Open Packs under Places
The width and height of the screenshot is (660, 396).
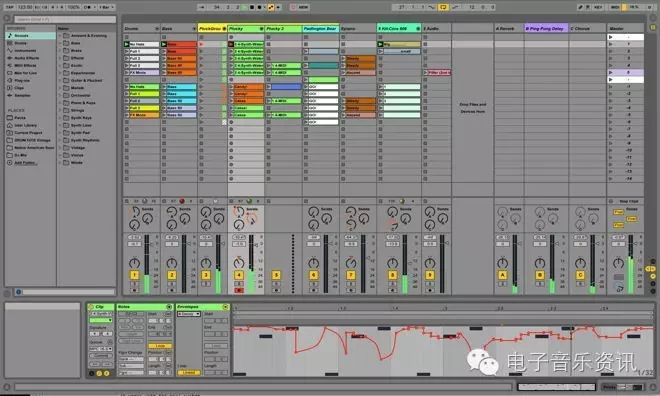coord(31,118)
